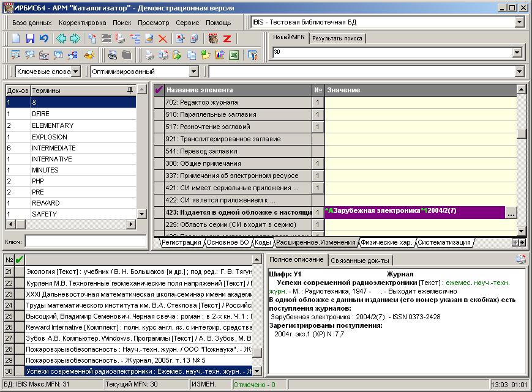Click the documents icon right of Связанные док-ты
532x392 pixels.
(x=521, y=259)
